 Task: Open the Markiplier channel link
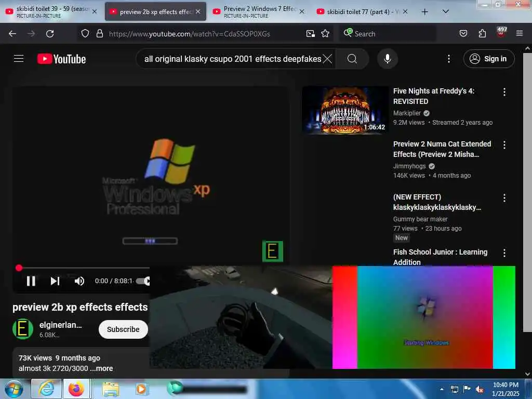coord(407,113)
